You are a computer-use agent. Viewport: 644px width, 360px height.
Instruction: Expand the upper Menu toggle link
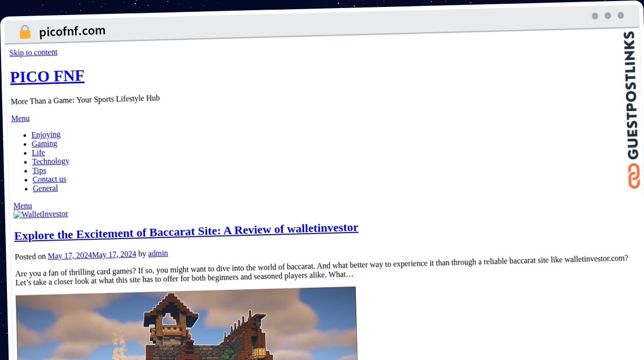20,118
